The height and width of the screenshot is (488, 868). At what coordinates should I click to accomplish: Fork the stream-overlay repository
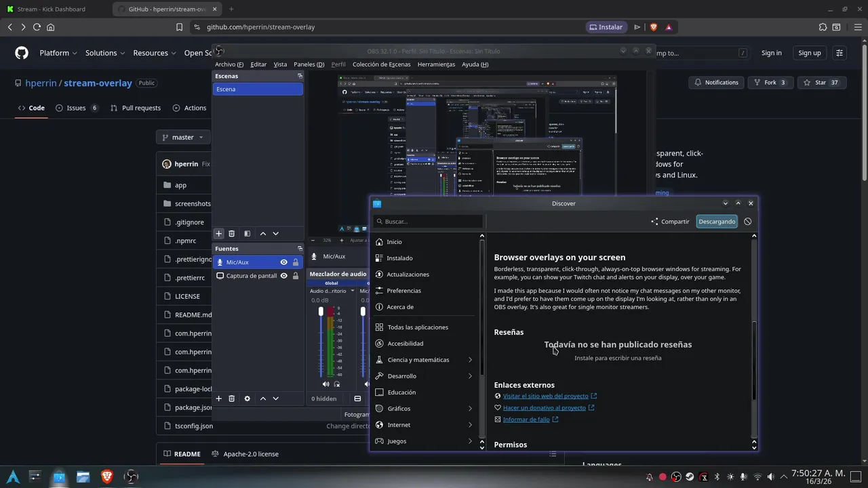pos(769,83)
